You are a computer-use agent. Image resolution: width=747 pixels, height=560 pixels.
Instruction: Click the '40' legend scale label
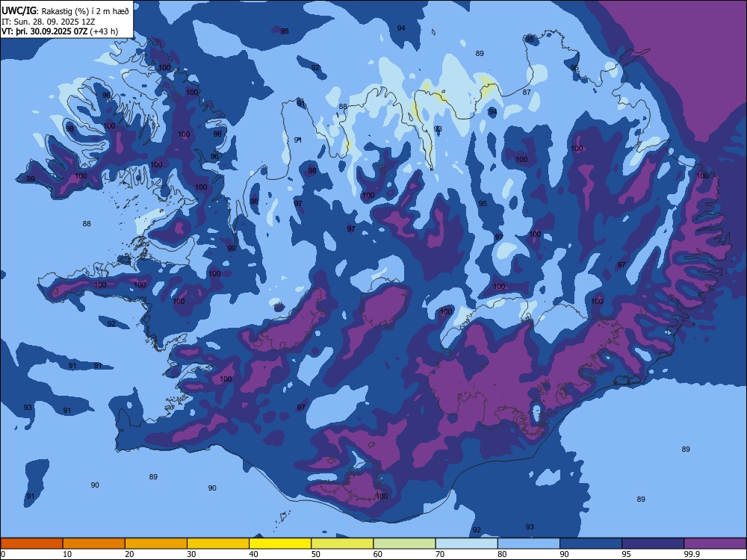pos(253,554)
